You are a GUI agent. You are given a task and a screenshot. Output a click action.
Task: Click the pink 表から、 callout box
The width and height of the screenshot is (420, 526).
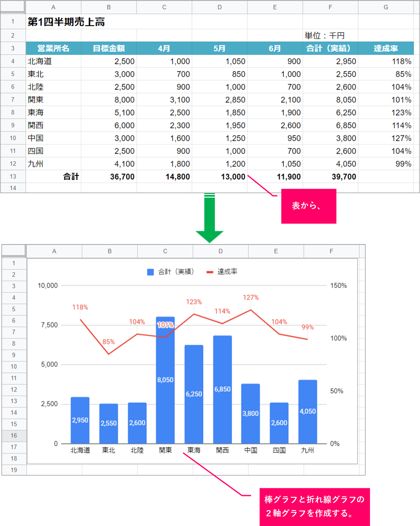(x=309, y=206)
